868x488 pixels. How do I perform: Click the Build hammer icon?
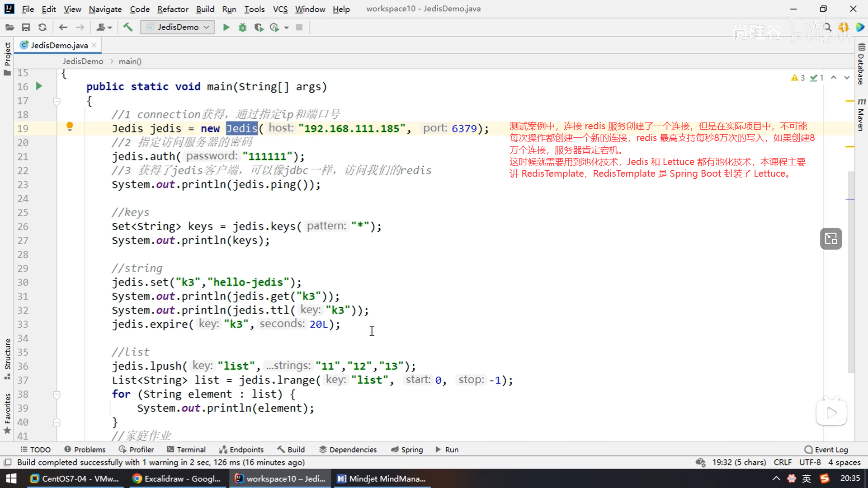[x=128, y=28]
